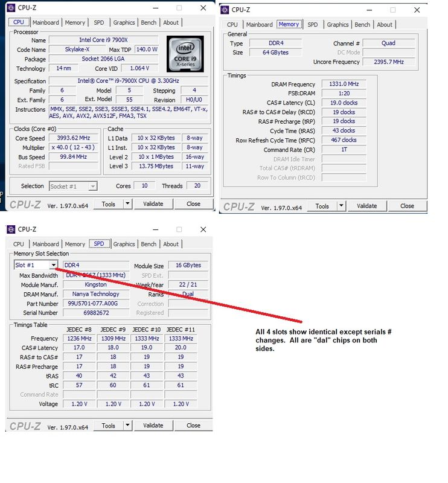The image size is (448, 483).
Task: Expand the Tools arrow in the SPD window
Action: [127, 426]
